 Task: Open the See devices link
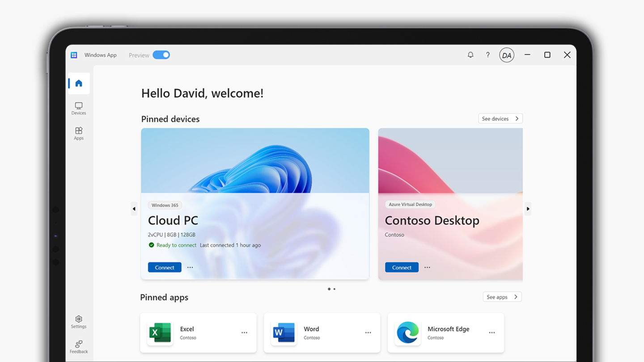pos(500,118)
